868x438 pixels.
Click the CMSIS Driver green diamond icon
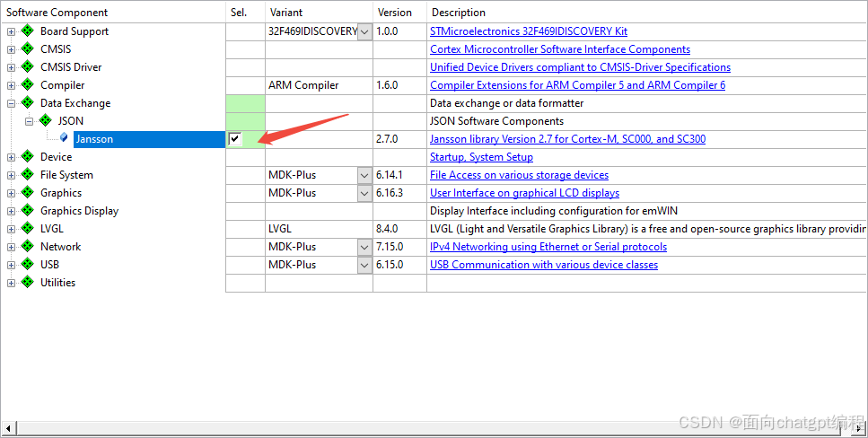(27, 66)
